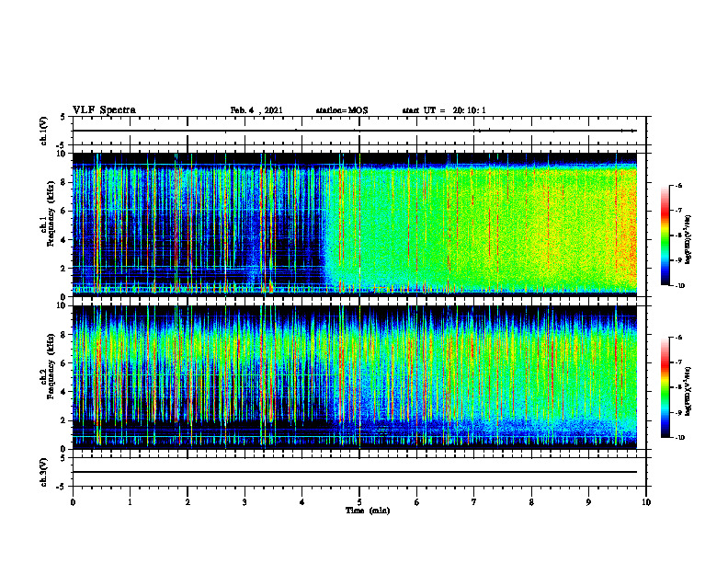728x563 pixels.
Task: Click the "ch.1(V)" axis label of top strip
Action: click(44, 131)
